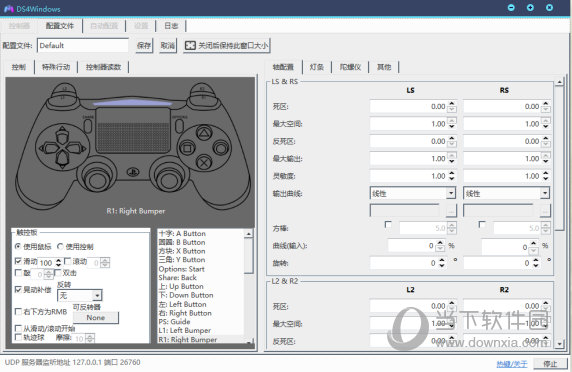This screenshot has height=372, width=572.
Task: Select D-pad Right on the controller diagram
Action: tap(77, 148)
